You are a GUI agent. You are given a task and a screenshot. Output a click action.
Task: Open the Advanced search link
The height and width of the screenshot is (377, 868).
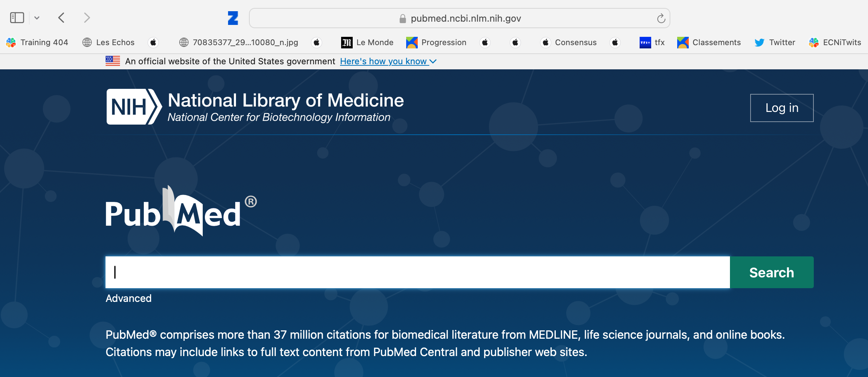[129, 298]
